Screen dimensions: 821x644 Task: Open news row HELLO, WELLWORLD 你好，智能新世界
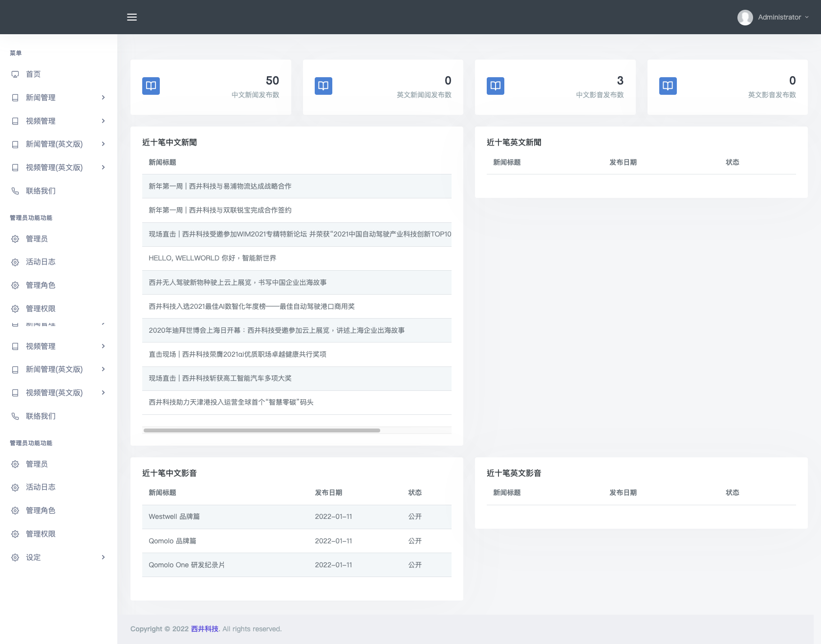click(212, 258)
